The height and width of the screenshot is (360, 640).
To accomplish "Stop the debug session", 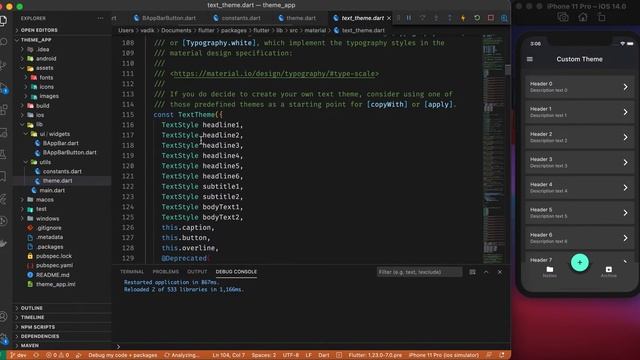I will coord(491,18).
